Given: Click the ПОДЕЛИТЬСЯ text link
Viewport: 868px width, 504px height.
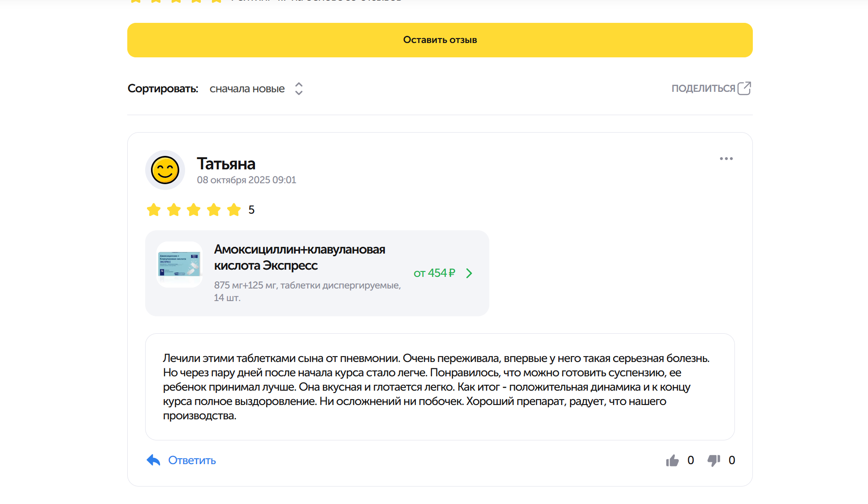Looking at the screenshot, I should [703, 89].
